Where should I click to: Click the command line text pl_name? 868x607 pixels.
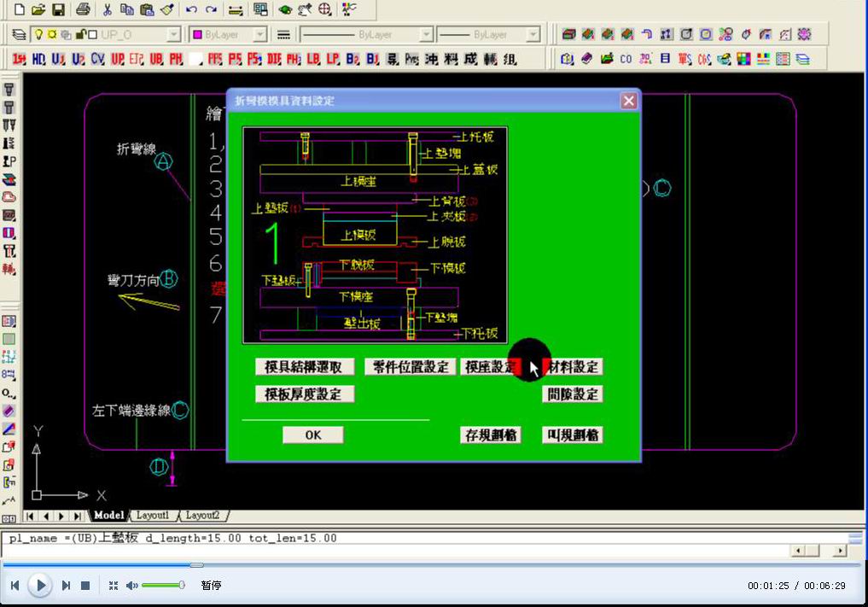pyautogui.click(x=33, y=539)
